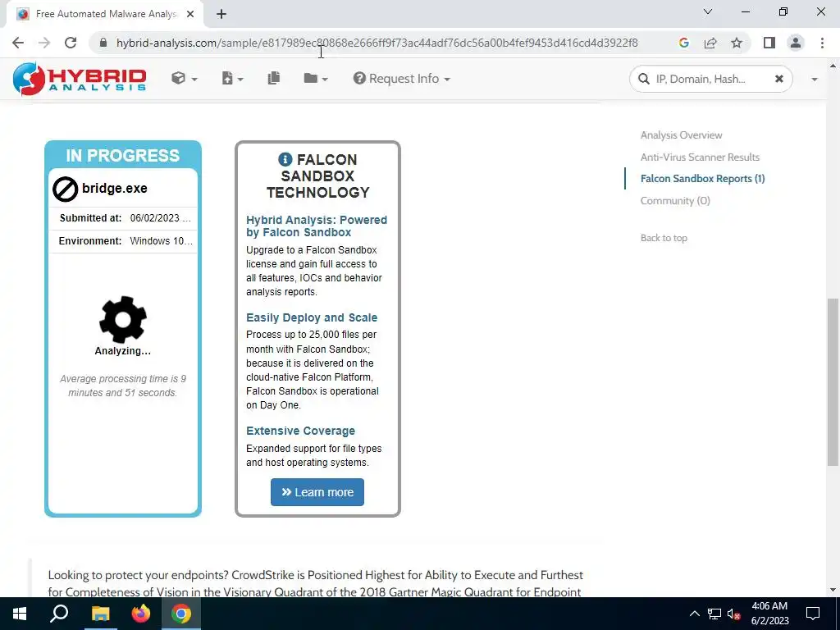Click the muted volume tray icon
This screenshot has width=840, height=630.
coord(734,614)
